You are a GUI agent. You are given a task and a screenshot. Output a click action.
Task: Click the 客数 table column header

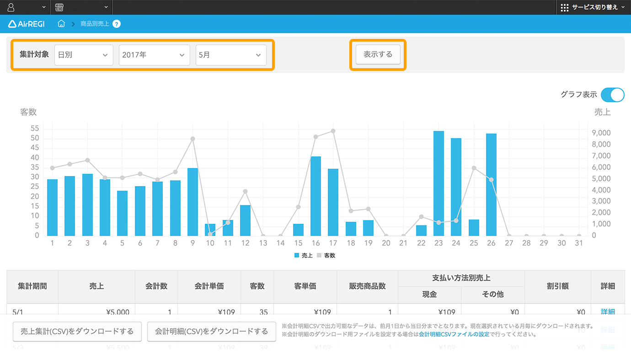(x=257, y=286)
